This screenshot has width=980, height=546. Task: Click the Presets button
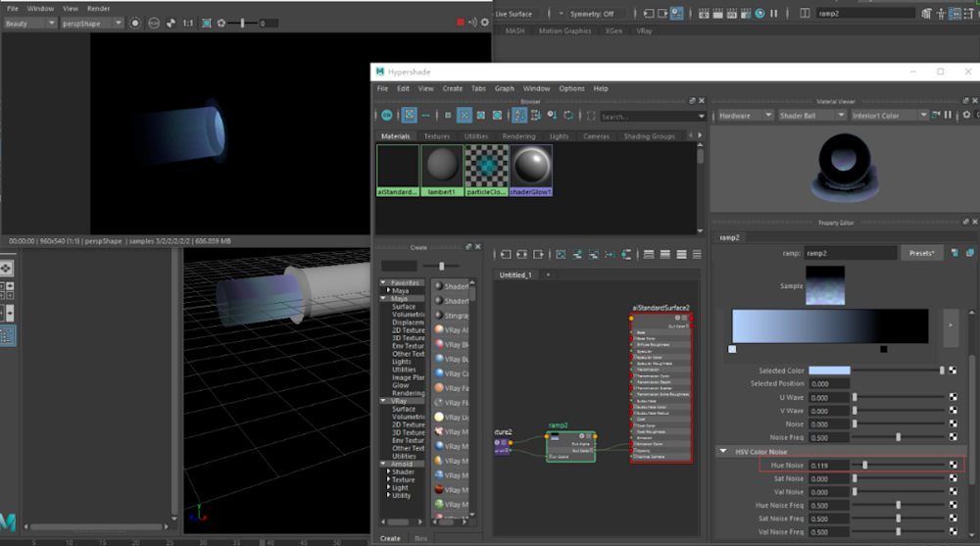click(920, 253)
